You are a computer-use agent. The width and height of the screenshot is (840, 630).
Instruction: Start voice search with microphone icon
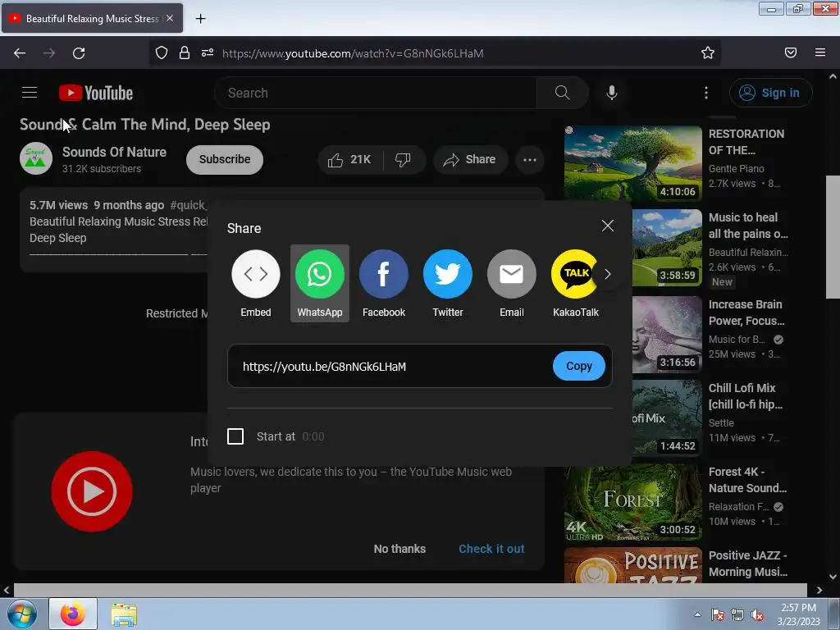click(612, 93)
